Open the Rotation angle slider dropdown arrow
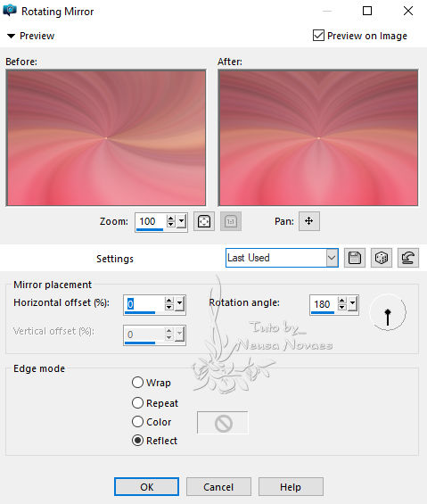The width and height of the screenshot is (427, 504). (353, 304)
